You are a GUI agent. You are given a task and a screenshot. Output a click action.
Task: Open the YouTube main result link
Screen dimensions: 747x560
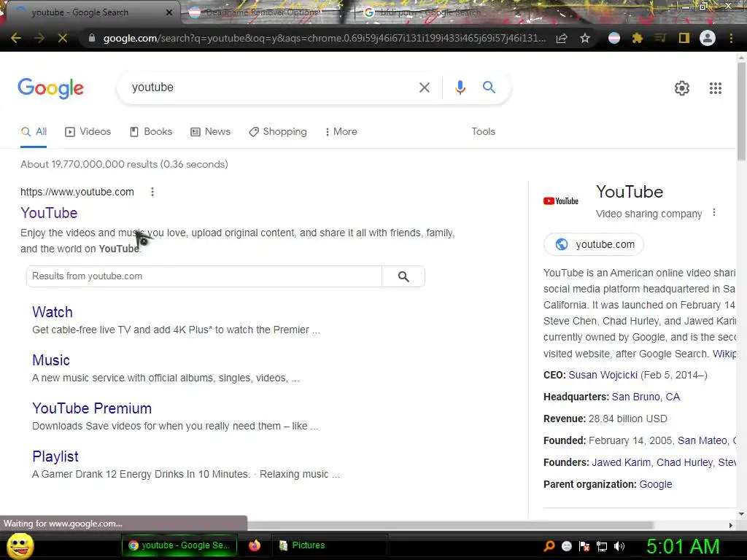pos(49,213)
